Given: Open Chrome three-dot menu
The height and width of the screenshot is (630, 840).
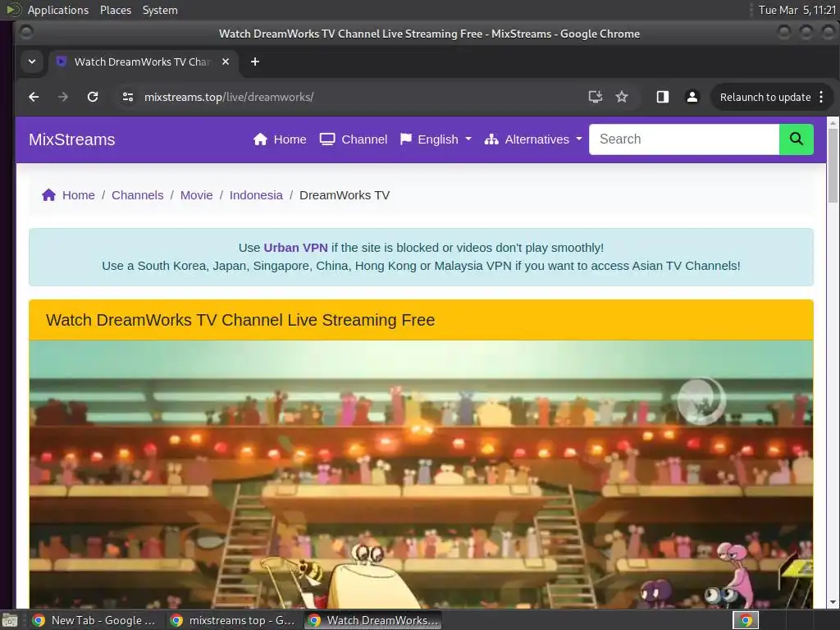Looking at the screenshot, I should 821,97.
